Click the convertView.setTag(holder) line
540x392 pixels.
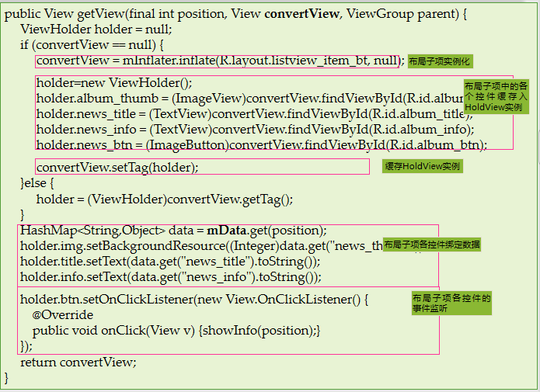(117, 167)
